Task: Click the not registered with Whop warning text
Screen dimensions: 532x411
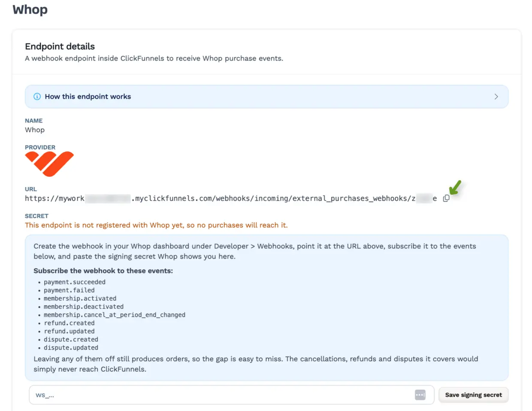Action: (x=156, y=225)
